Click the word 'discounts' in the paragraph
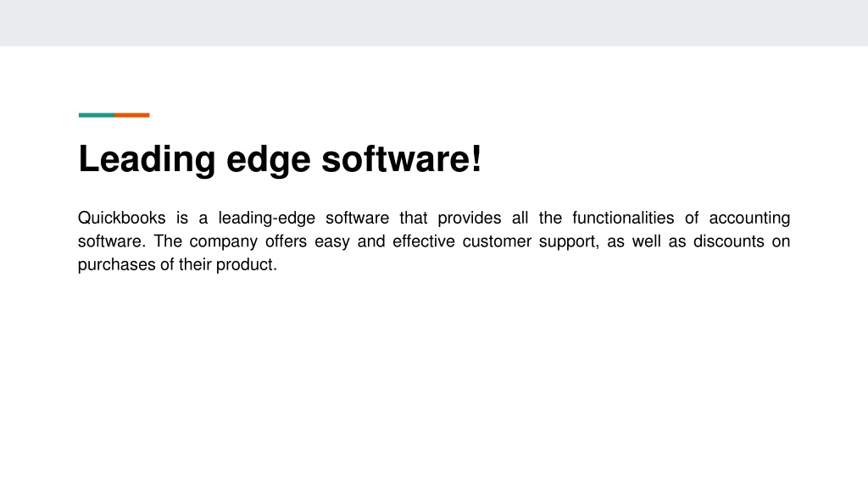Viewport: 868px width, 488px height. coord(728,241)
